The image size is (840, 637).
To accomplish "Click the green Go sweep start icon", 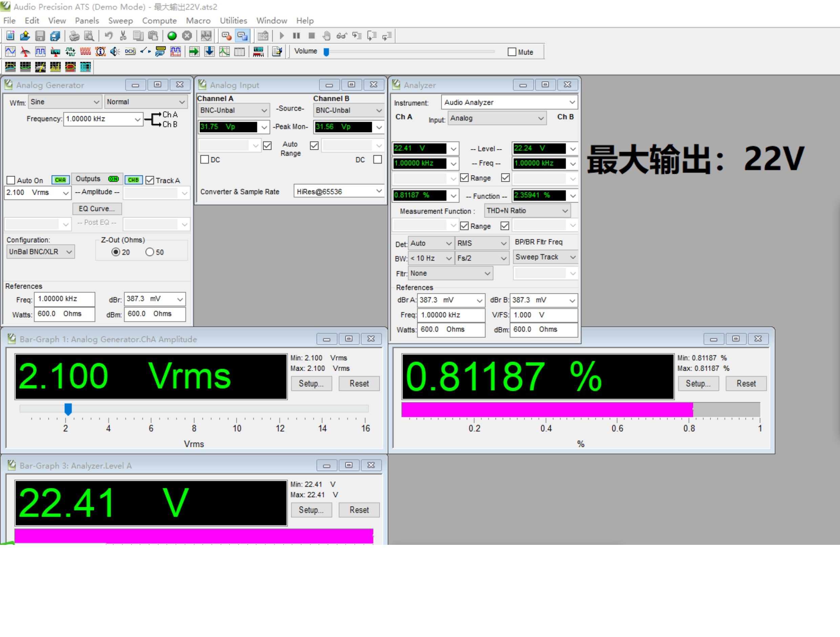I will 172,36.
